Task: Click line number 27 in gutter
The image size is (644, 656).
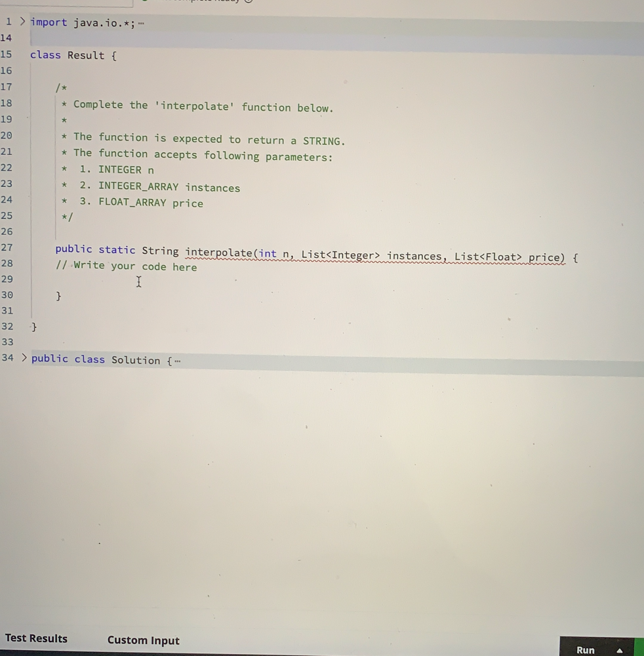Action: pyautogui.click(x=7, y=247)
